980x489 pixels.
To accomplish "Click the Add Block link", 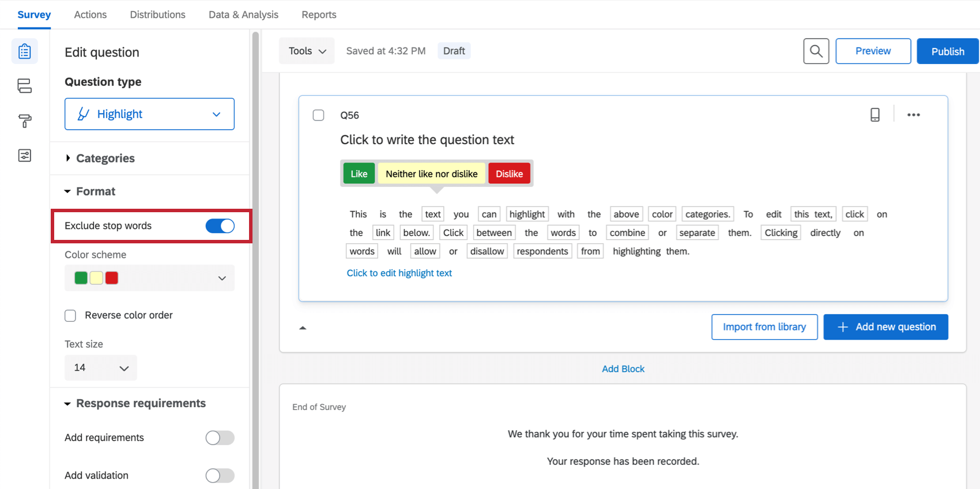I will coord(623,369).
